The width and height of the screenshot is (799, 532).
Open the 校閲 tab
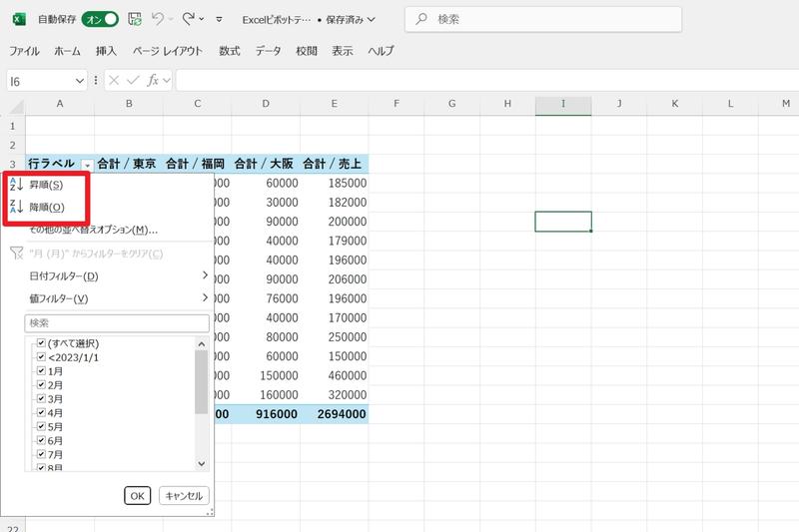[x=307, y=51]
